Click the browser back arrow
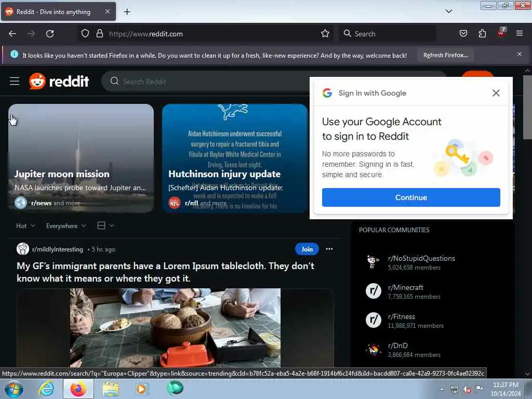Screen dimensions: 532x399 pyautogui.click(x=12, y=34)
